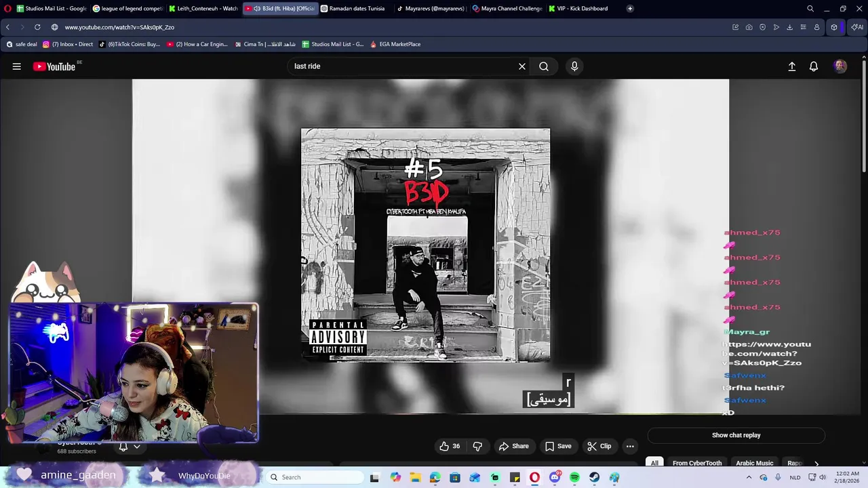The width and height of the screenshot is (868, 488).
Task: Open Opera easy setup sliders icon
Action: click(803, 27)
